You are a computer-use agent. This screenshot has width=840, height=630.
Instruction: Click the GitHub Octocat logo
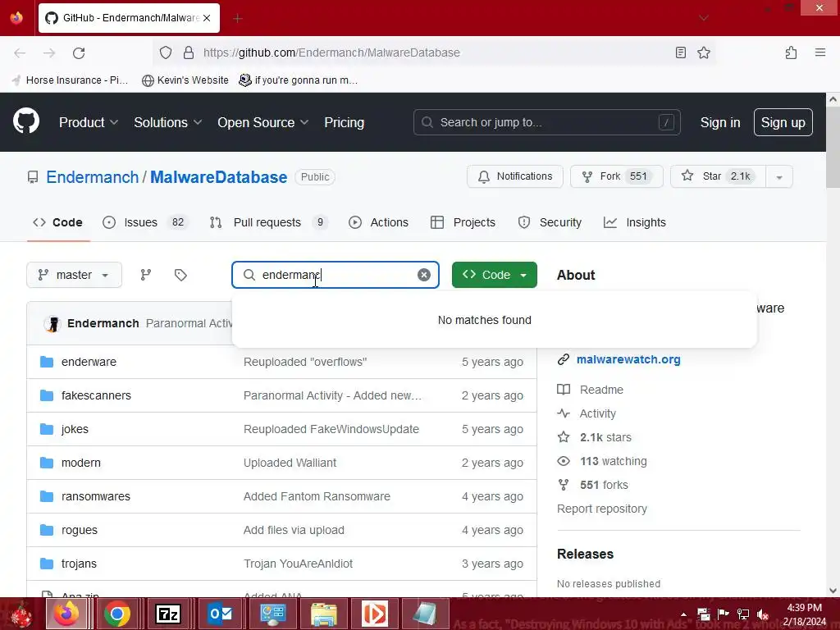[x=25, y=121]
